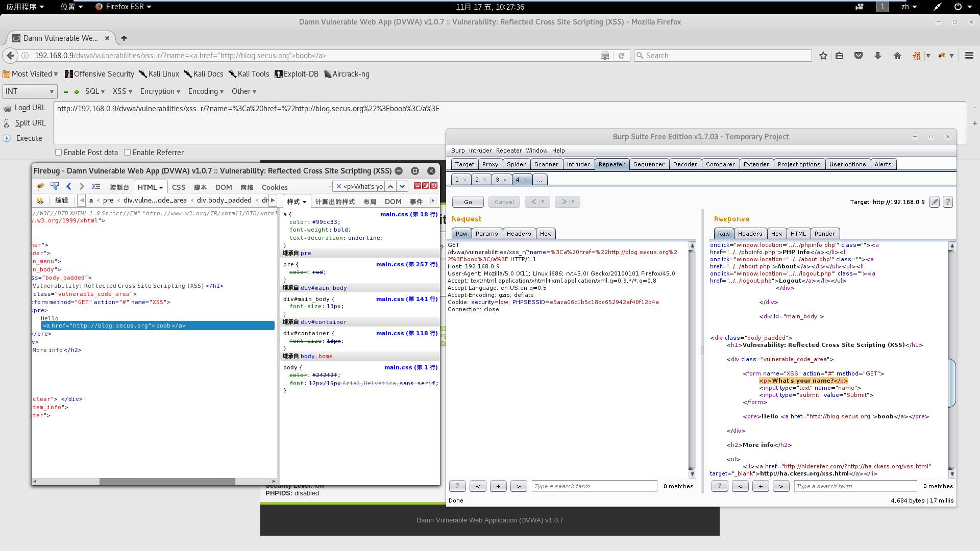The image size is (980, 551).
Task: Click the HackBar minus toolbar button
Action: 65,92
